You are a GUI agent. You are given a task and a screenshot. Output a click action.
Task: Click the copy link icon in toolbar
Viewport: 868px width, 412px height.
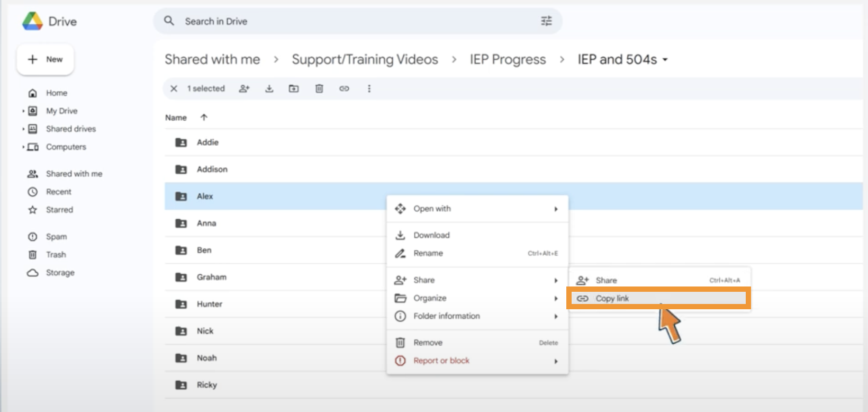[x=344, y=88]
